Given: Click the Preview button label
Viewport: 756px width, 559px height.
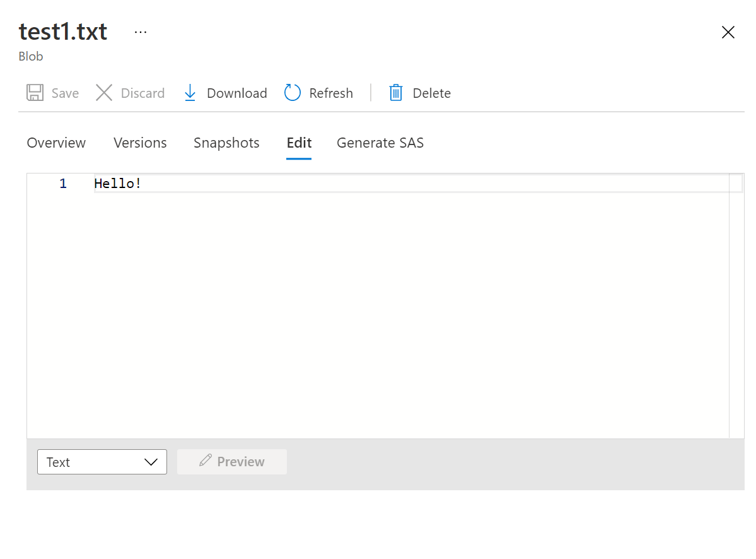Looking at the screenshot, I should click(x=241, y=462).
